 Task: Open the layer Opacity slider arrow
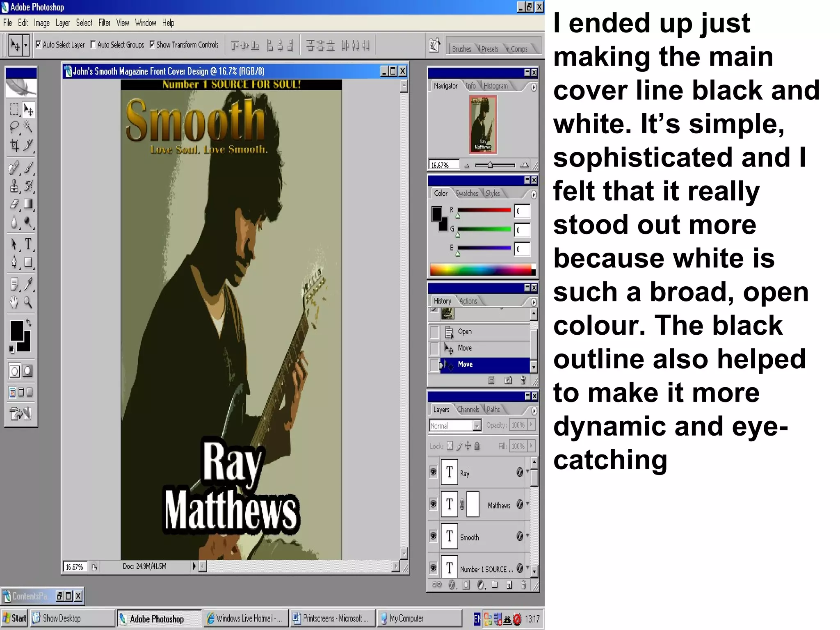531,425
